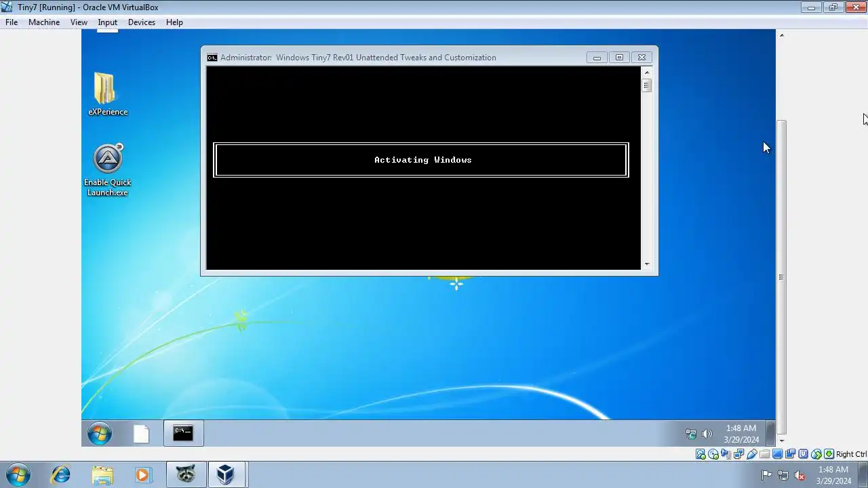Open Windows Explorer from host taskbar
868x488 pixels.
click(x=102, y=475)
